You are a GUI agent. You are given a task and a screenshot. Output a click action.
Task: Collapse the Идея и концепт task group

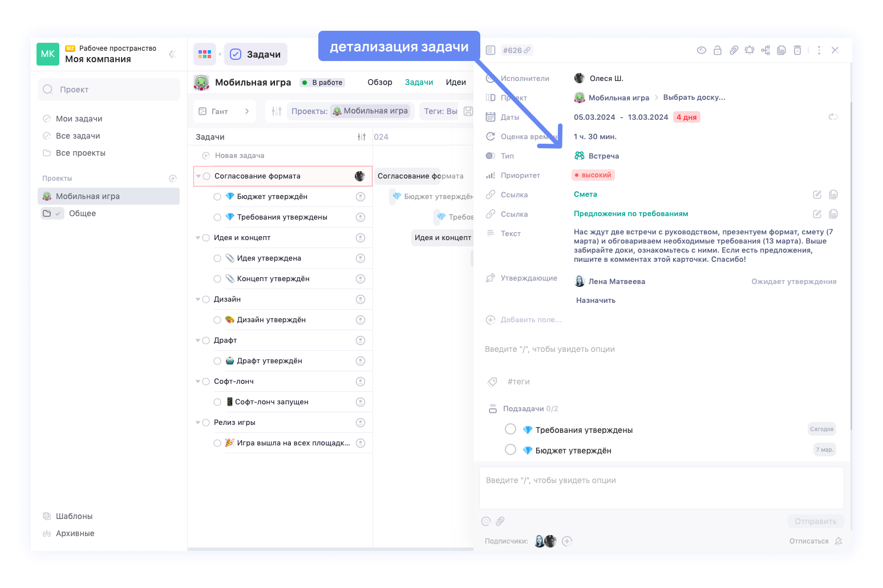(x=198, y=238)
